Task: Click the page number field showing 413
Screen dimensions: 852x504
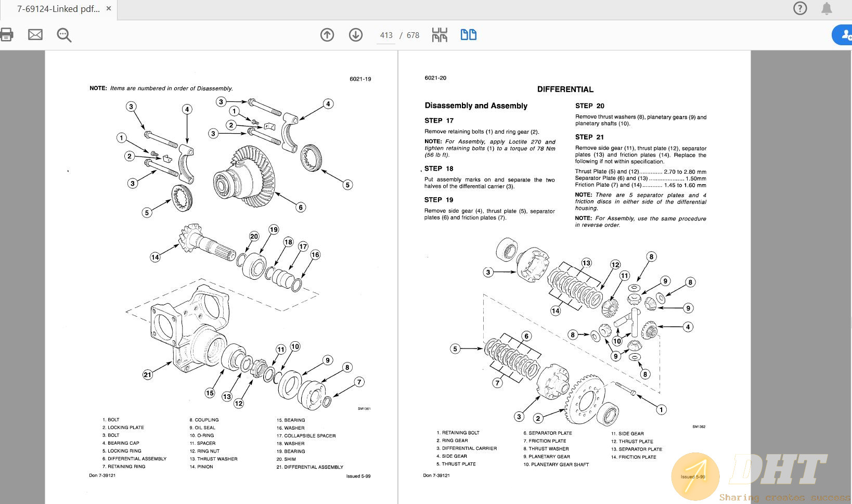Action: 386,35
